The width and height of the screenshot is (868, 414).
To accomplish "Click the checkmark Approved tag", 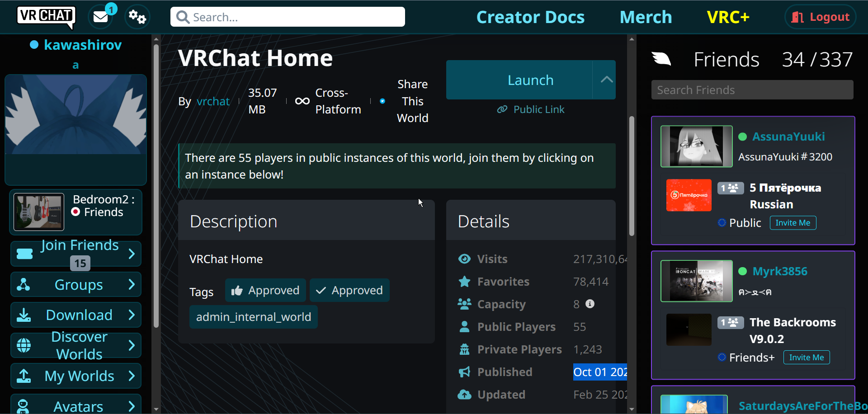I will pos(349,291).
